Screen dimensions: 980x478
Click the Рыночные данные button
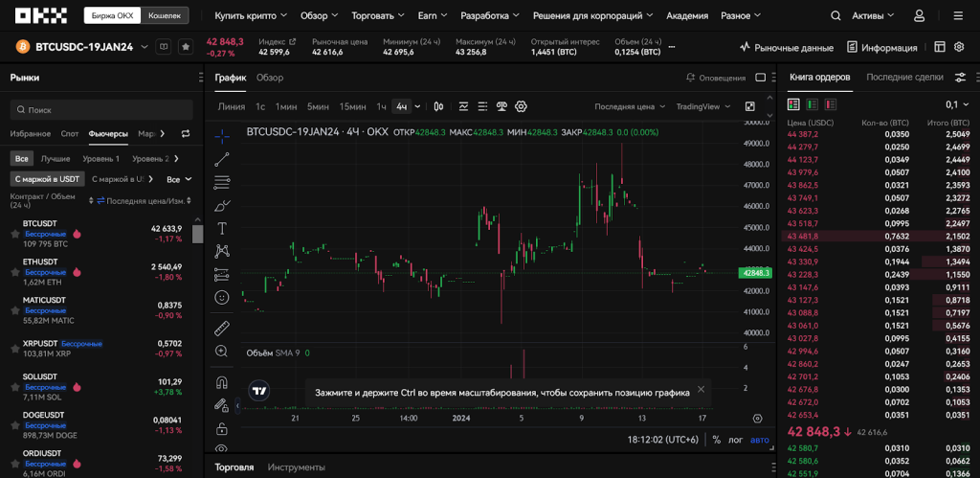(787, 47)
